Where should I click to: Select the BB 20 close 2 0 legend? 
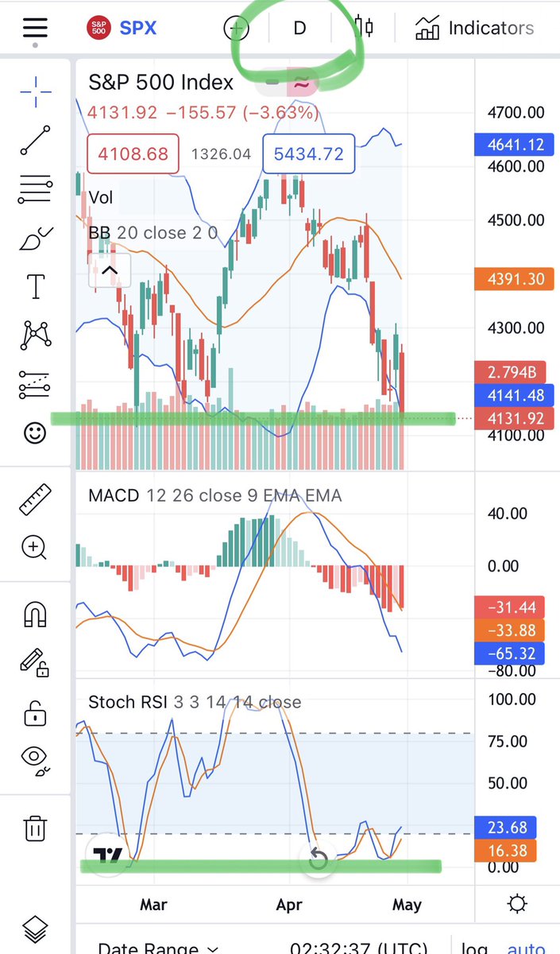[153, 233]
